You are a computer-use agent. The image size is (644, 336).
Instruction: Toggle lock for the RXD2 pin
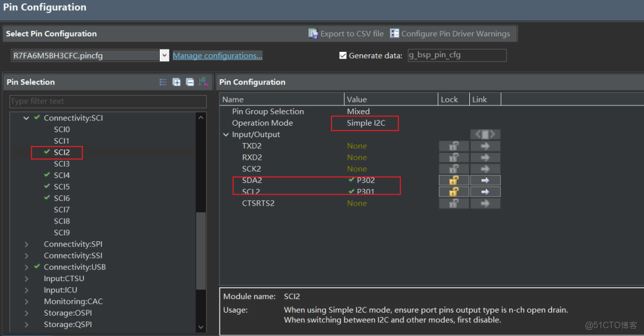(x=454, y=157)
